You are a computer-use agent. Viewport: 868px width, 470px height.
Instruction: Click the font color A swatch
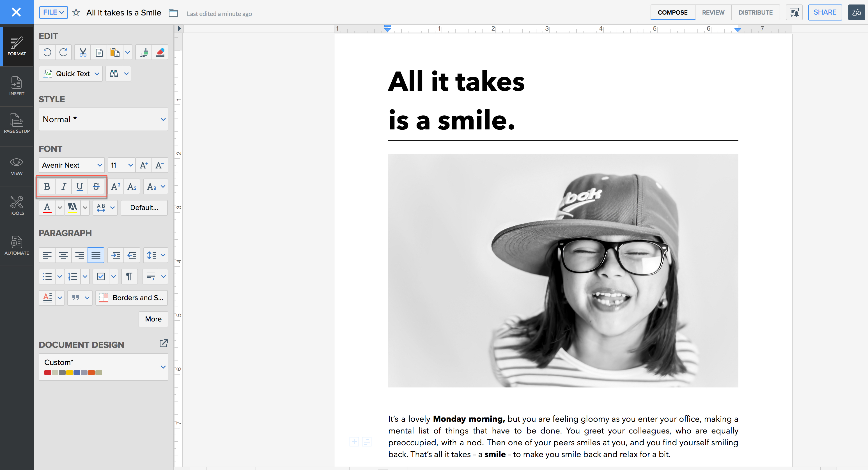47,208
